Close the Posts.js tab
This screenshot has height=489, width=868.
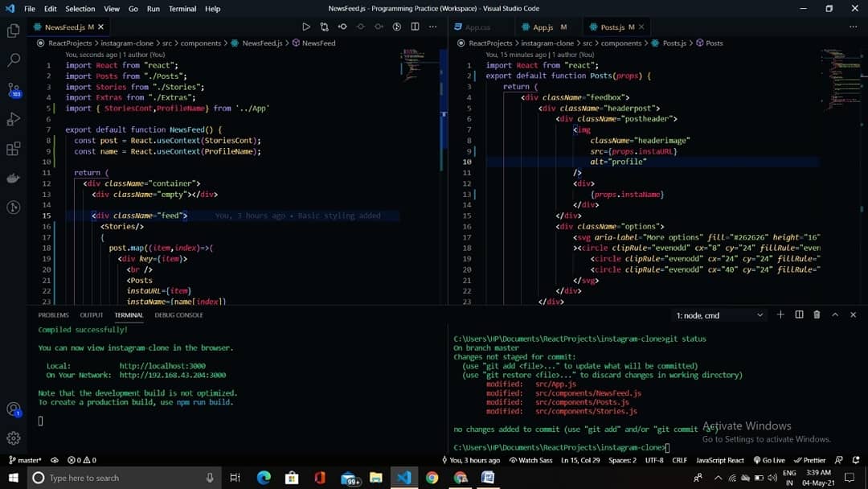[x=641, y=27]
